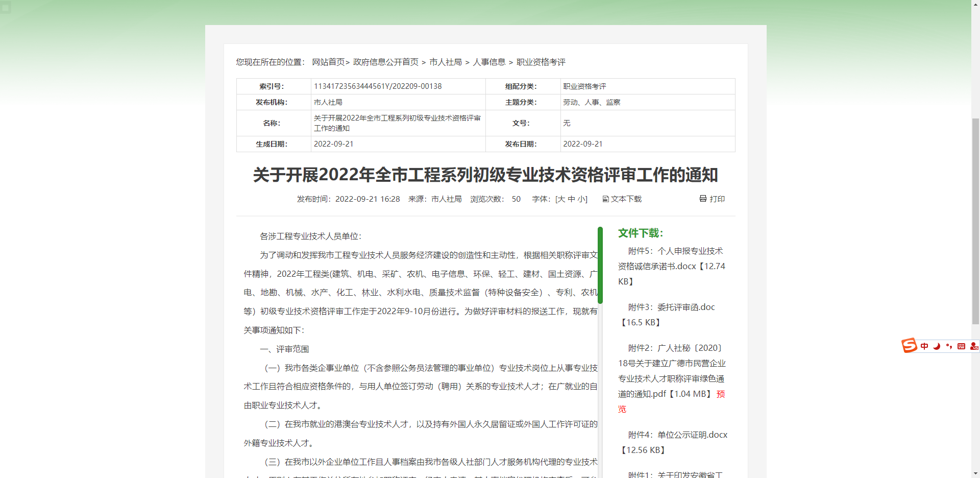This screenshot has height=478, width=980.
Task: Navigate to 市人社局 in the breadcrumb
Action: click(x=445, y=62)
